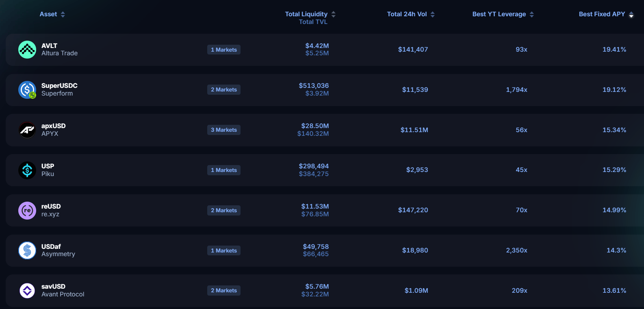The height and width of the screenshot is (309, 644).
Task: Select the savUSD 13.61% fixed APY value
Action: (x=614, y=291)
